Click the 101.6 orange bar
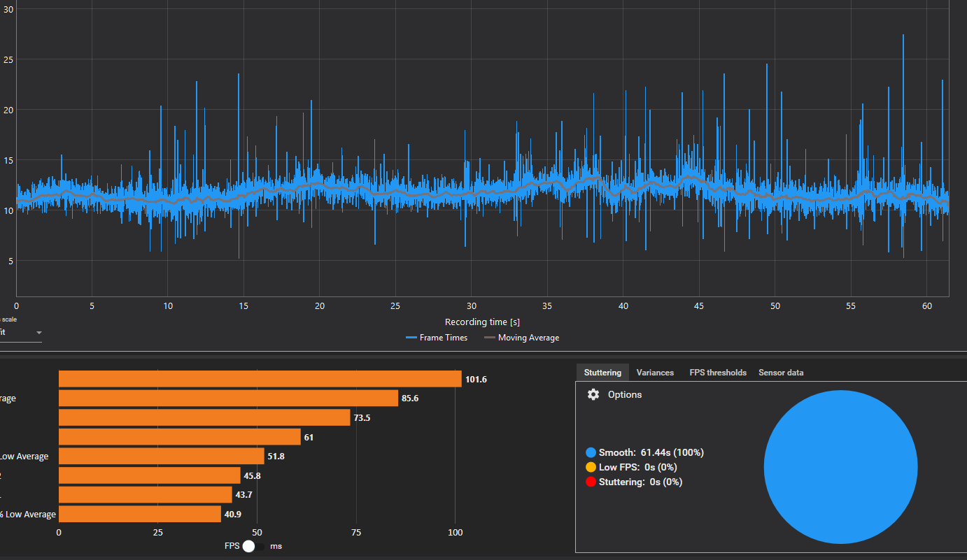The height and width of the screenshot is (560, 967). pos(260,379)
